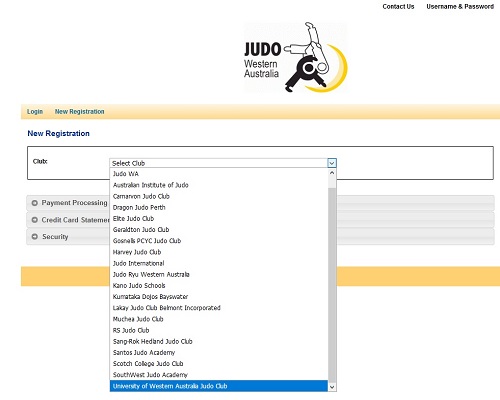This screenshot has width=500, height=400.
Task: Select SouthWest Judo Academy option
Action: 219,375
